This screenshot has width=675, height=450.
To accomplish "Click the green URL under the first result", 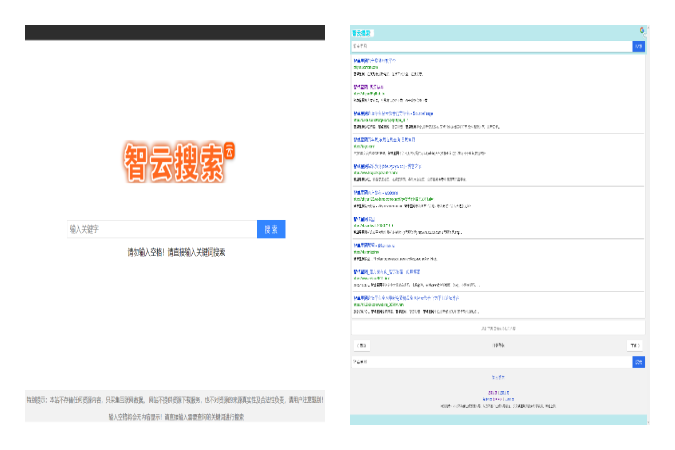I will [x=366, y=67].
